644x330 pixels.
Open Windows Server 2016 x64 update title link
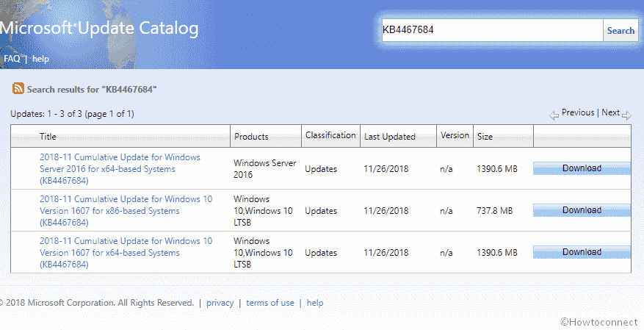[x=120, y=169]
